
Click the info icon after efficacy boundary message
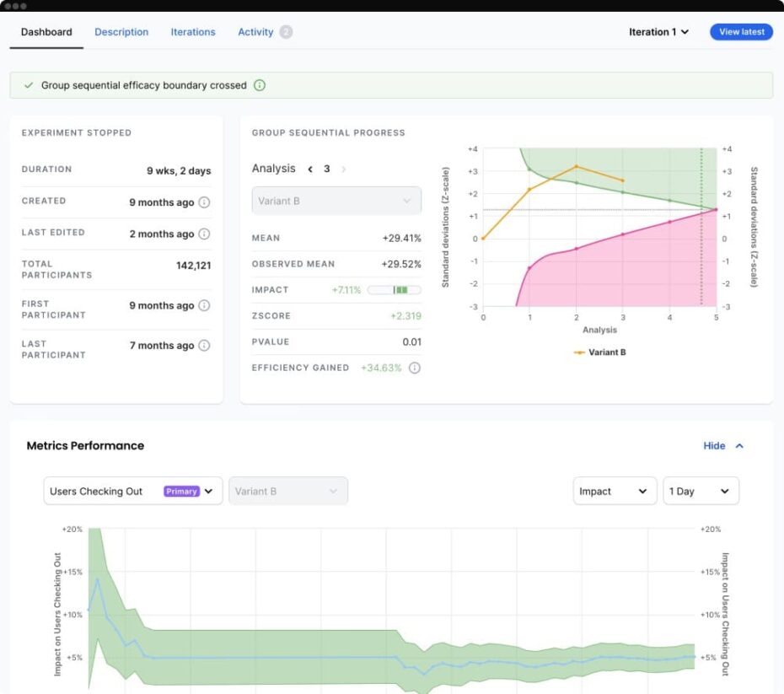coord(260,85)
